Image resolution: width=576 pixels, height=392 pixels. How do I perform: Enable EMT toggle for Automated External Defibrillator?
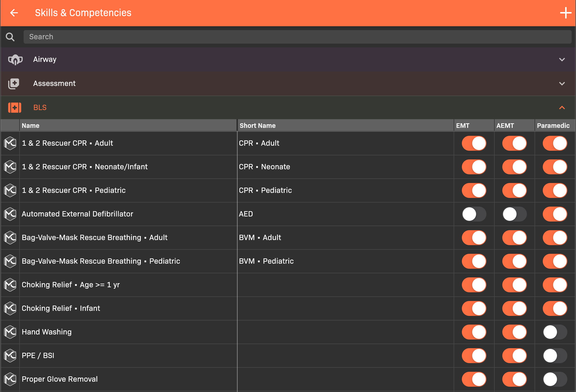[474, 214]
